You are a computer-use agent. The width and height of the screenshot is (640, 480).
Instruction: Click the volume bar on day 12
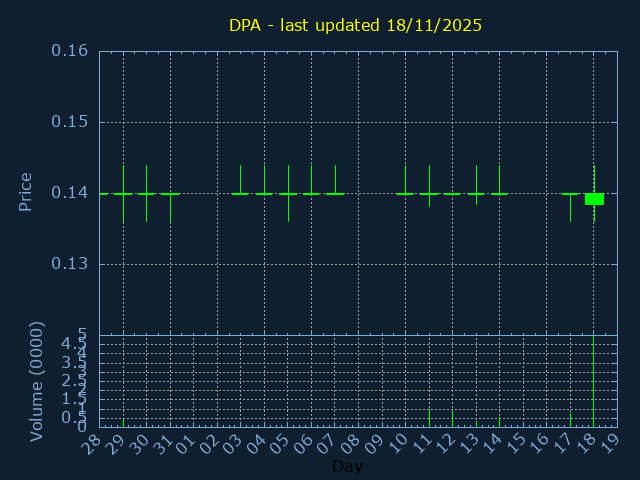coord(452,418)
